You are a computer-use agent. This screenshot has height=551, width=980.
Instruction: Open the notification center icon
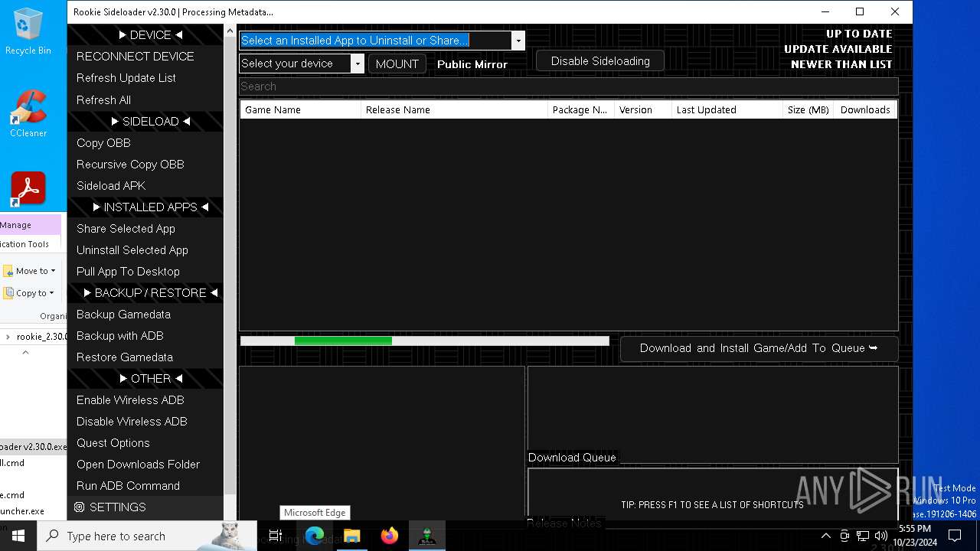click(955, 536)
